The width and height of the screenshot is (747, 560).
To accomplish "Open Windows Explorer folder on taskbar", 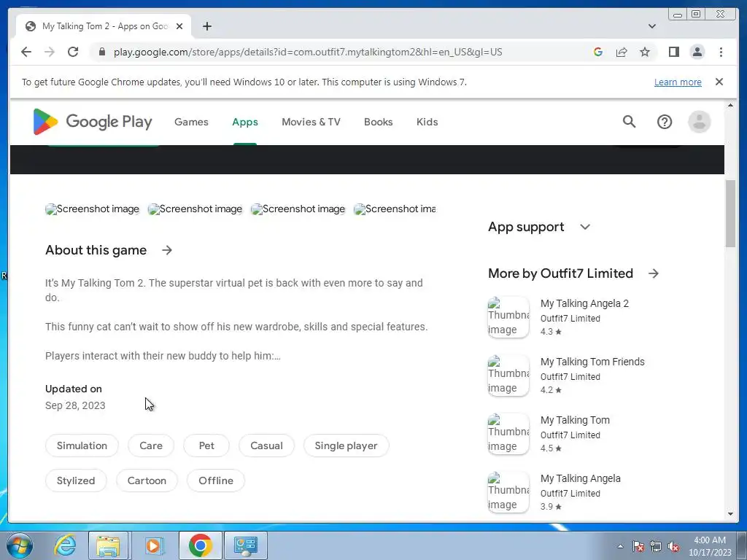I will [x=108, y=545].
